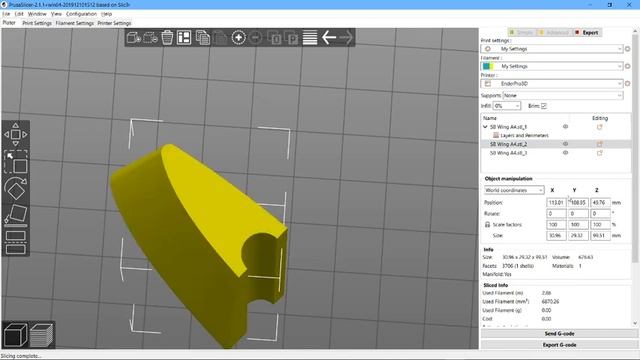Click the Copy toolbar icon
This screenshot has width=640, height=360.
pos(202,38)
